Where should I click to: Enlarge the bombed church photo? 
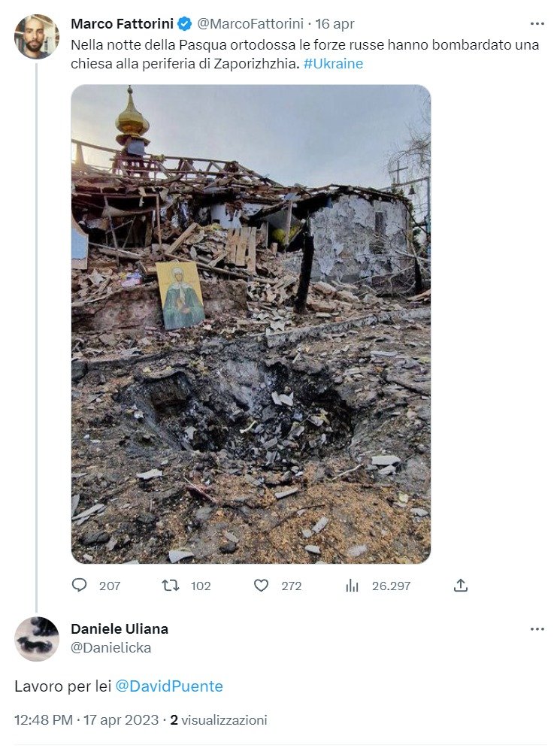[x=251, y=324]
